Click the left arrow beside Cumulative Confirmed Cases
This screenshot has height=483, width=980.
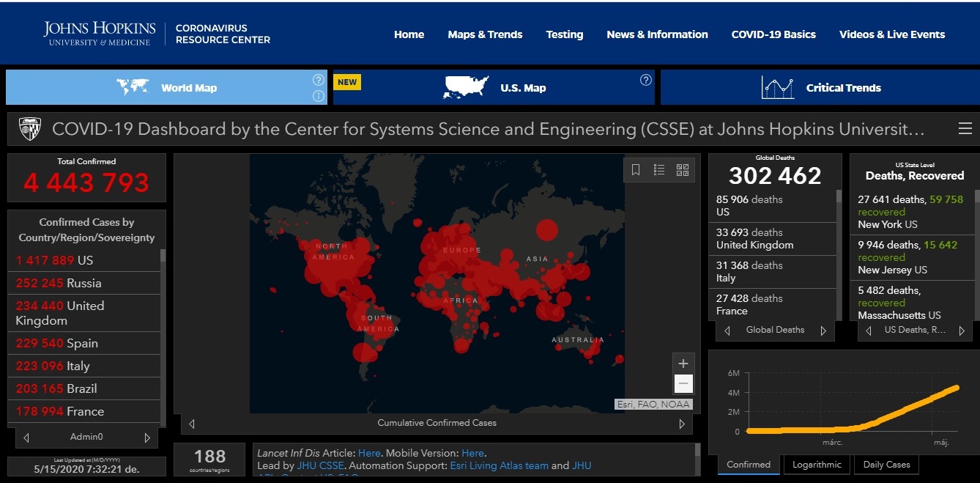point(192,424)
